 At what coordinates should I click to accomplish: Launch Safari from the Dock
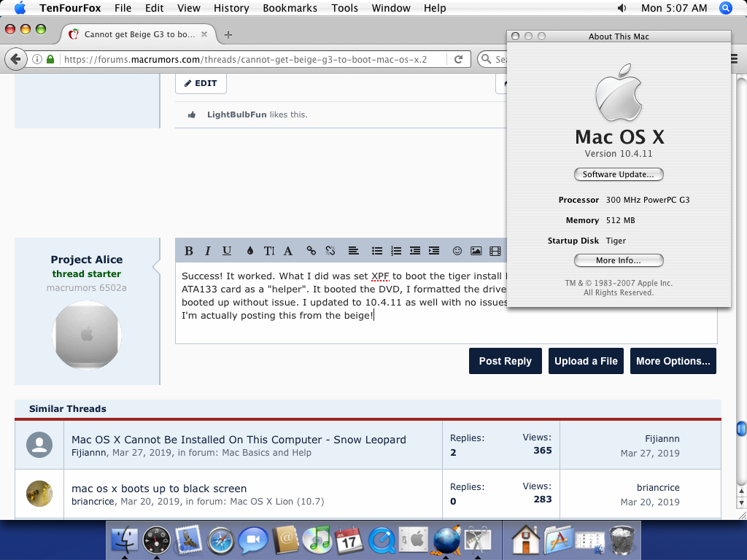220,540
